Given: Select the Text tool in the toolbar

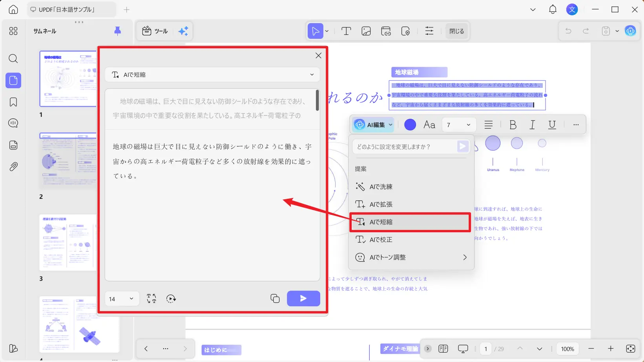Looking at the screenshot, I should 346,31.
